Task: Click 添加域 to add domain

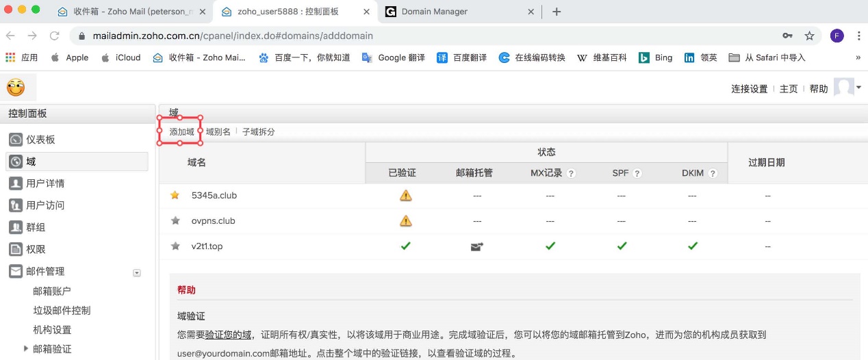Action: pos(182,131)
